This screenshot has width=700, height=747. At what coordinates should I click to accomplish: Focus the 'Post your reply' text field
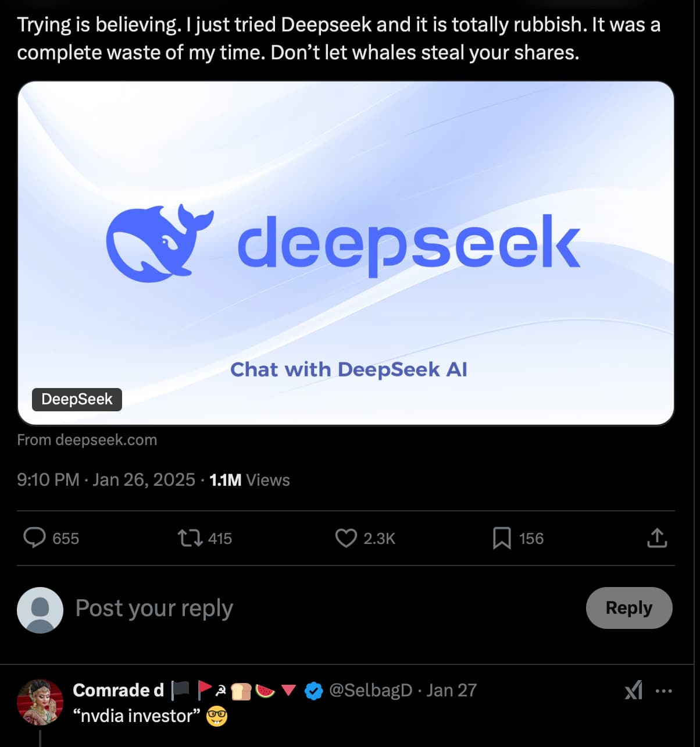(x=326, y=609)
